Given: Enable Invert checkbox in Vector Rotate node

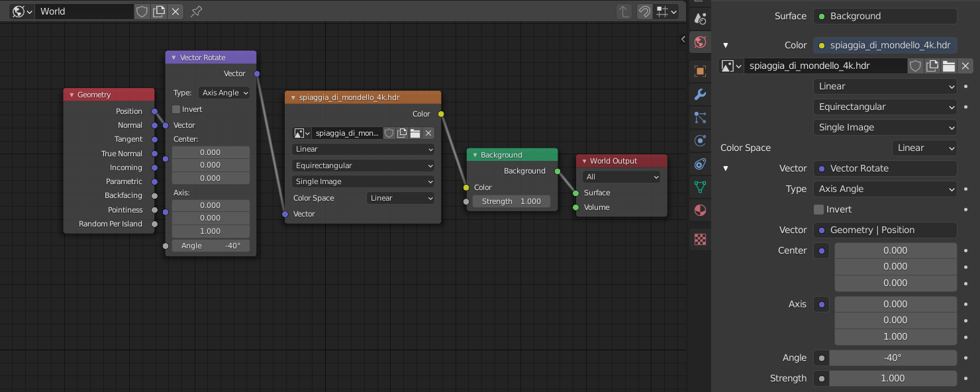Looking at the screenshot, I should 176,109.
